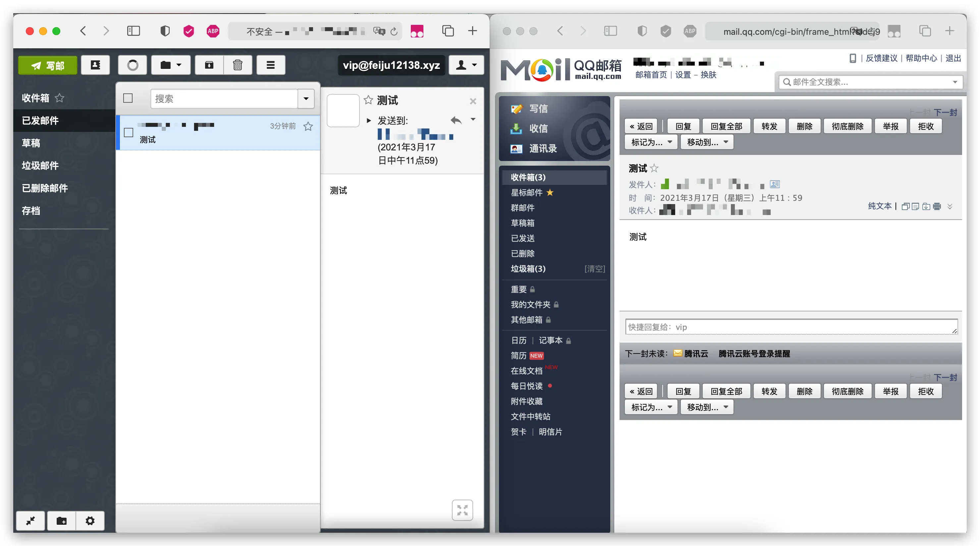Click the 快捷回复给 vip input field
This screenshot has height=546, width=980.
791,327
